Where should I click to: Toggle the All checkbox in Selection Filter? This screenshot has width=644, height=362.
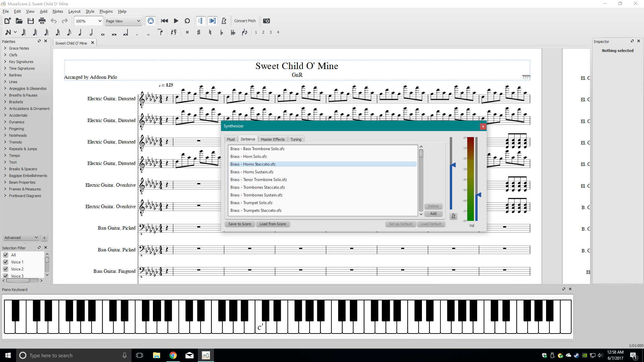pyautogui.click(x=6, y=255)
